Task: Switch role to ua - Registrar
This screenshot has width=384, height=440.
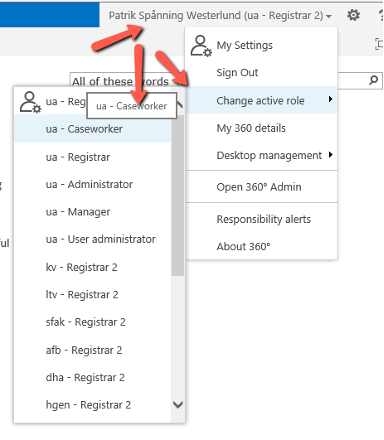Action: pyautogui.click(x=92, y=157)
